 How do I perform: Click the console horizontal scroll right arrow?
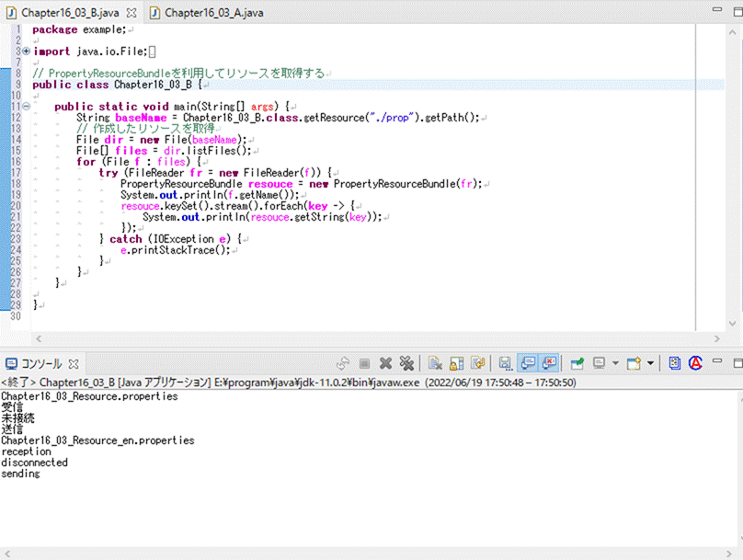[x=729, y=554]
